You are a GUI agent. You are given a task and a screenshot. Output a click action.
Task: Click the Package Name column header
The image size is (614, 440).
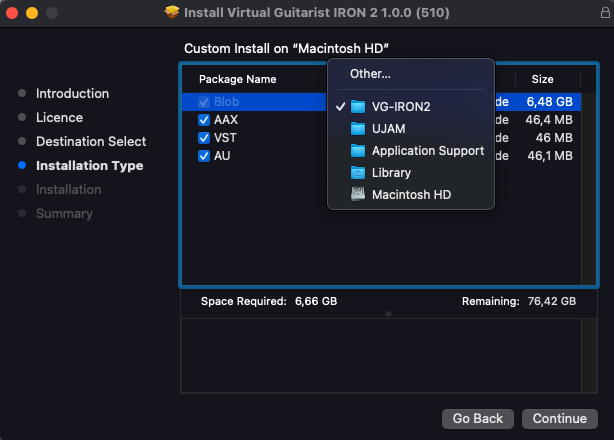(237, 79)
